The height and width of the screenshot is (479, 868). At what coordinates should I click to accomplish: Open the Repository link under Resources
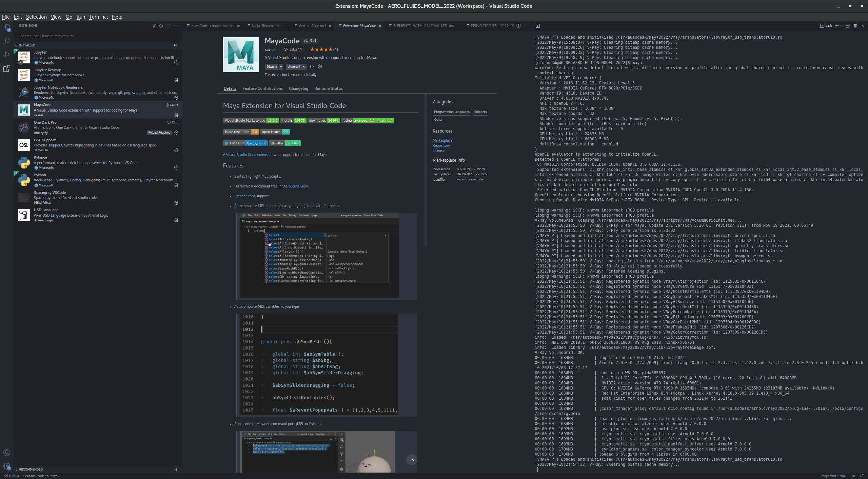pos(441,145)
